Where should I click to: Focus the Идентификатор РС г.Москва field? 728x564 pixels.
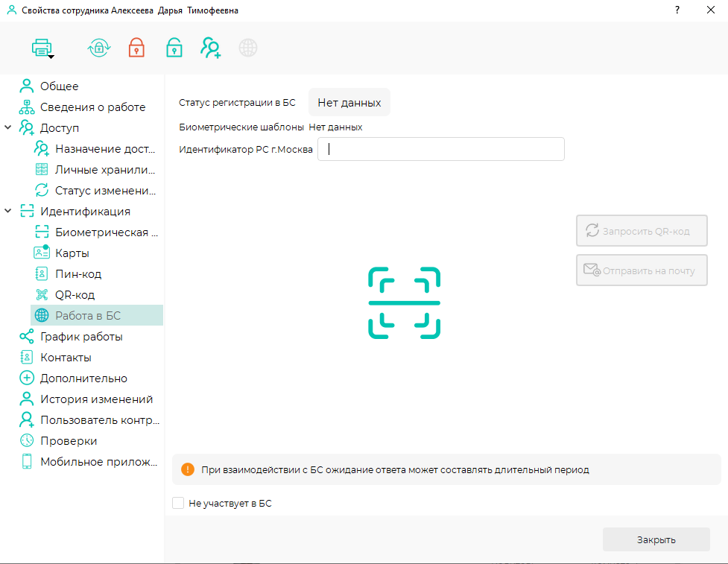440,149
